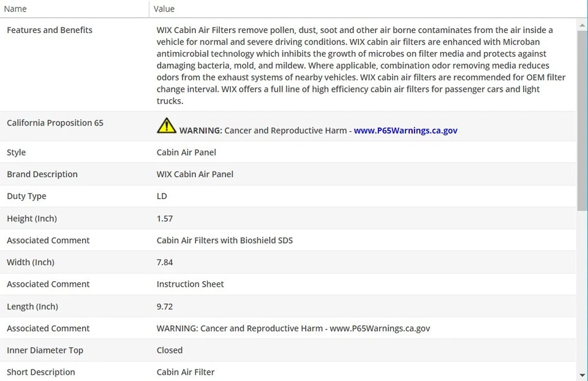
Task: Click the width value 7.84
Action: coord(165,262)
